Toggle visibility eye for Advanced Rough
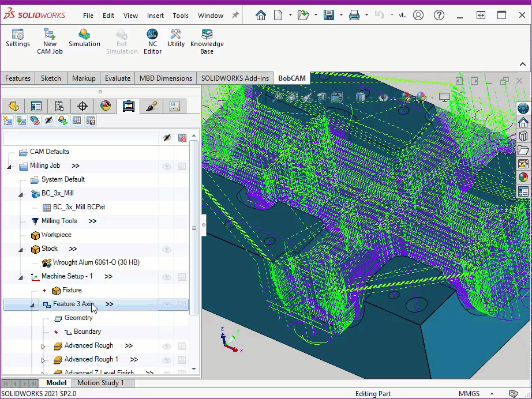Viewport: 532px width, 399px height. click(167, 346)
